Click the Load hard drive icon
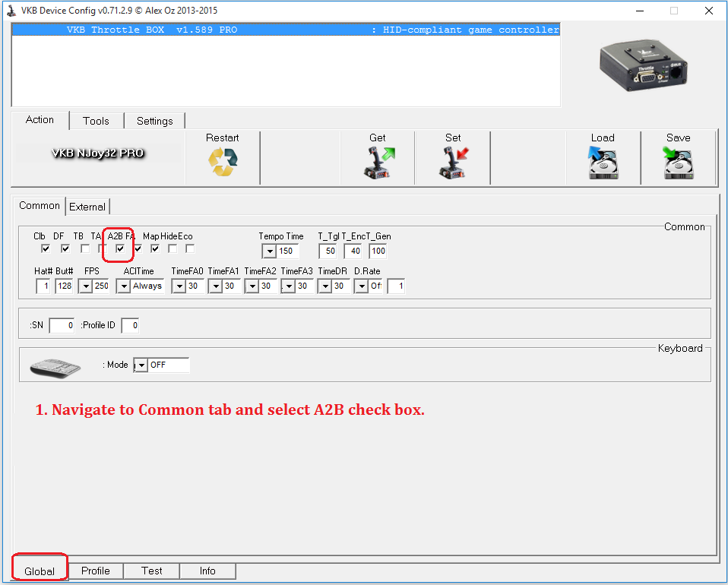Viewport: 728px width, 585px height. coord(603,163)
